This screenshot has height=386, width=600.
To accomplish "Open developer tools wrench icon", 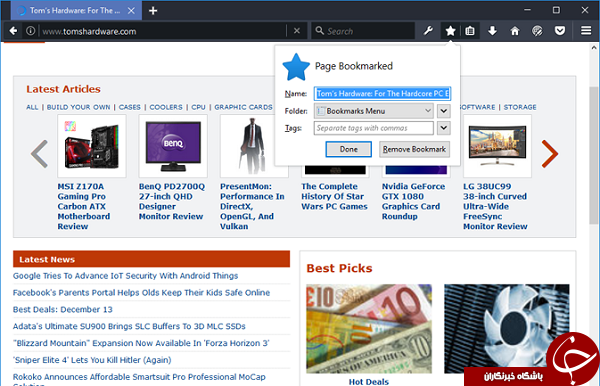I will [x=428, y=31].
